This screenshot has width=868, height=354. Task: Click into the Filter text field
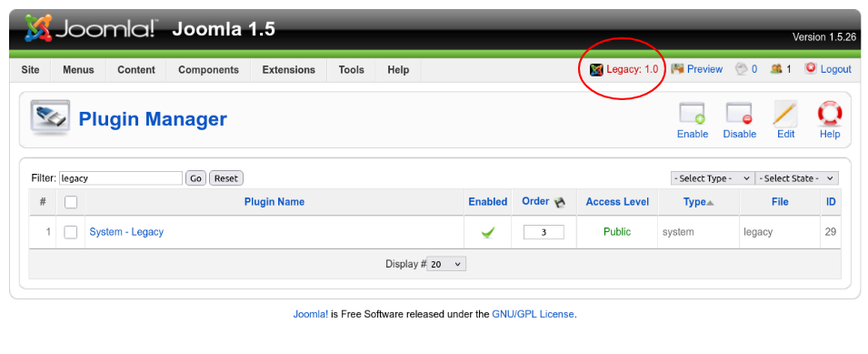pyautogui.click(x=121, y=178)
